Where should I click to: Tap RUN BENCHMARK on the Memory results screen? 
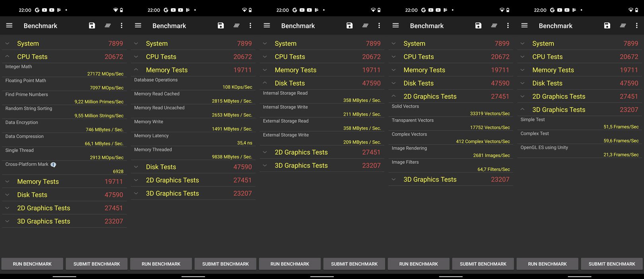[x=161, y=264]
